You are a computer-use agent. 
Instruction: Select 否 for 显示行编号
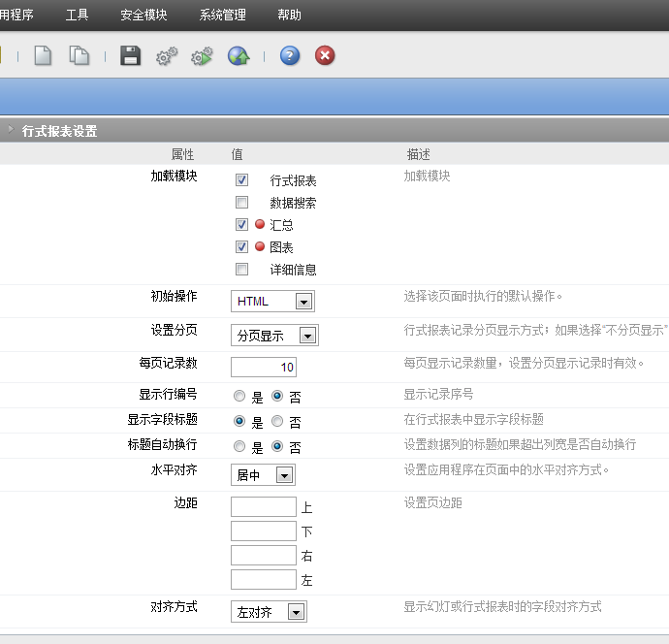point(277,396)
